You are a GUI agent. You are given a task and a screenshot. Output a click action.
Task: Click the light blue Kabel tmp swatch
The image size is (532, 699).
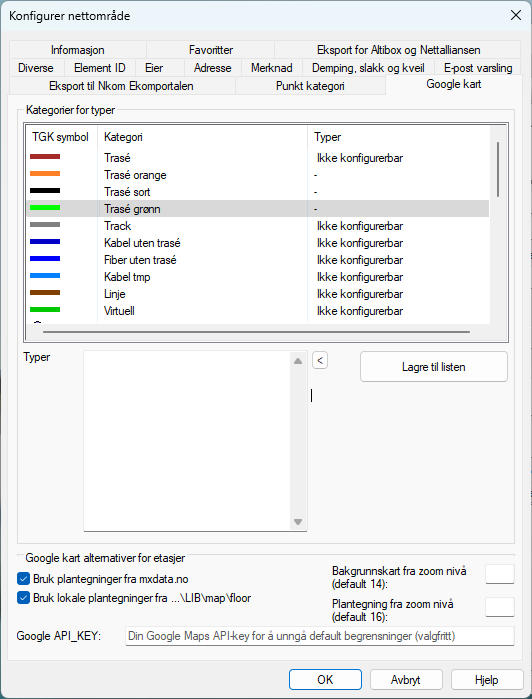[45, 275]
